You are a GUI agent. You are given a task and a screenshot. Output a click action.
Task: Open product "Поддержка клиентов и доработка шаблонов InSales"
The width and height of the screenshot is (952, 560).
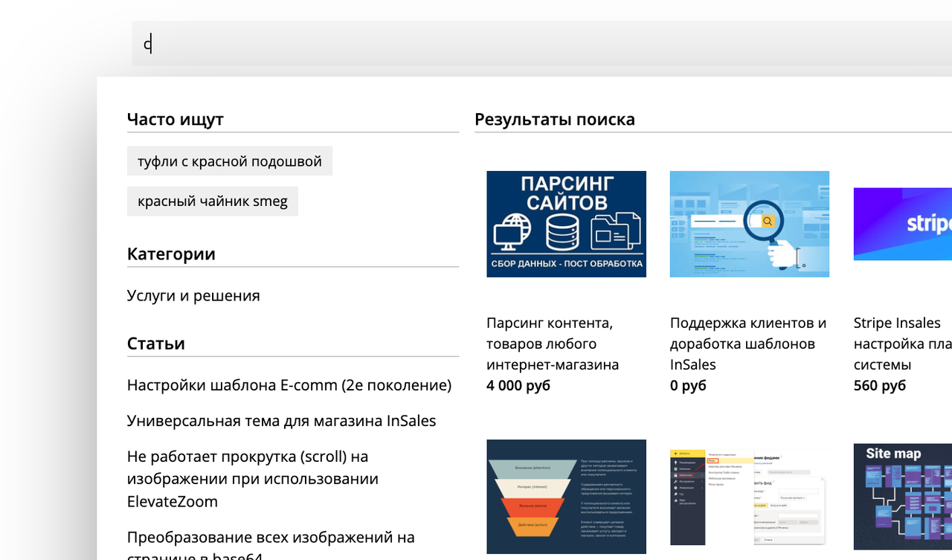point(748,344)
